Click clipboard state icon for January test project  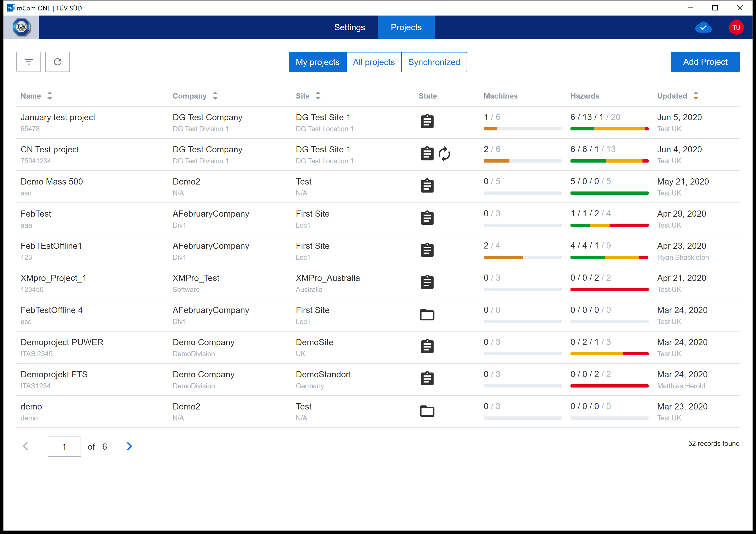[427, 122]
